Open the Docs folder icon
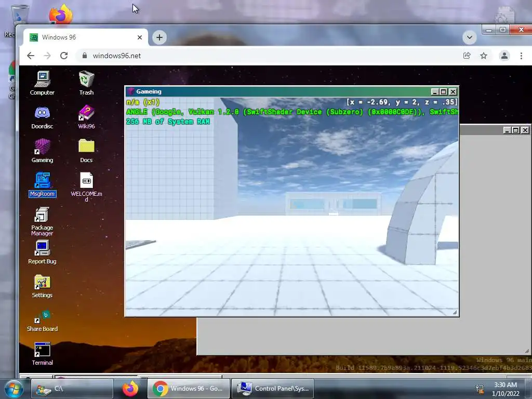 click(86, 151)
